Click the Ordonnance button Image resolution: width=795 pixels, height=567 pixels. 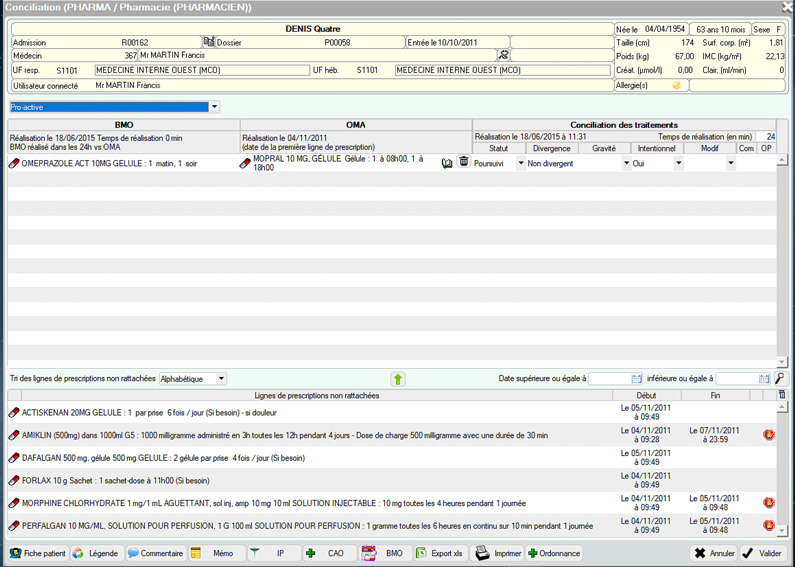(x=554, y=553)
